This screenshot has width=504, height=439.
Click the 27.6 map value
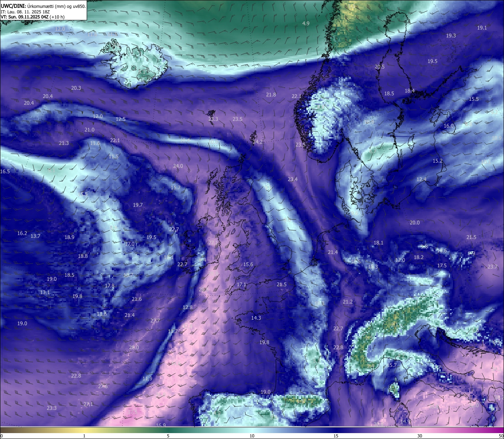pos(103,387)
